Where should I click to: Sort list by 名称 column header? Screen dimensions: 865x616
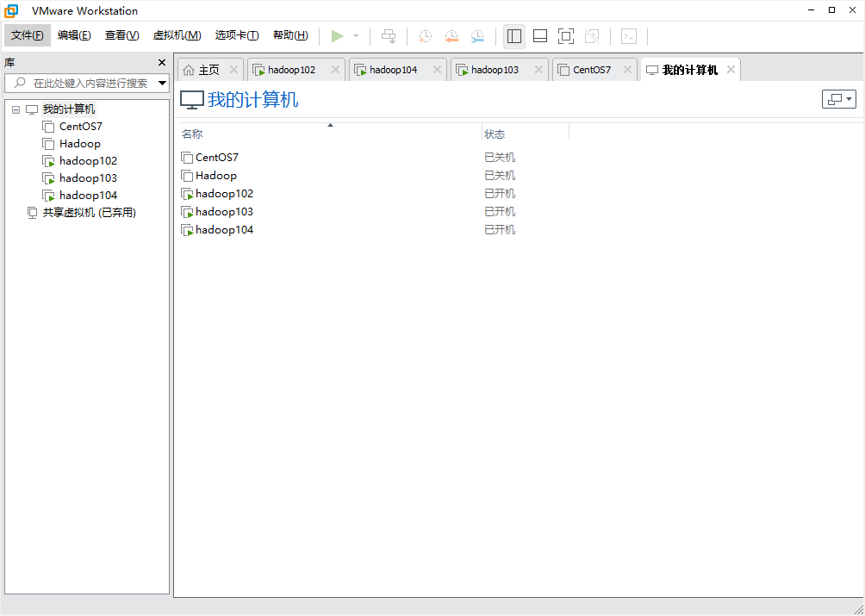point(330,134)
